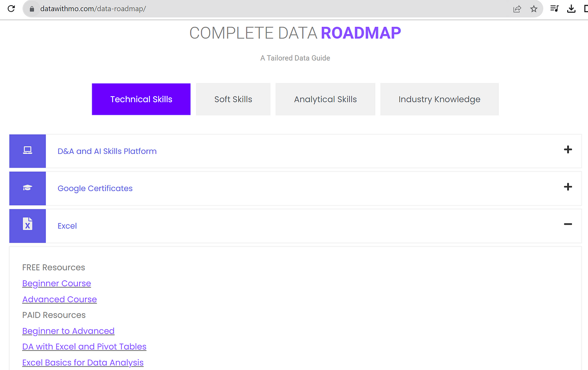Click the graduation cap icon for Google Certificates

pyautogui.click(x=28, y=188)
